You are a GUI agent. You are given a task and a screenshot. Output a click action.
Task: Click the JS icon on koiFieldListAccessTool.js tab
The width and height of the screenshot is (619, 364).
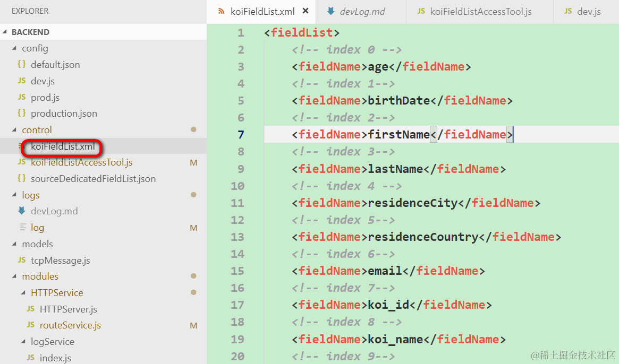421,11
